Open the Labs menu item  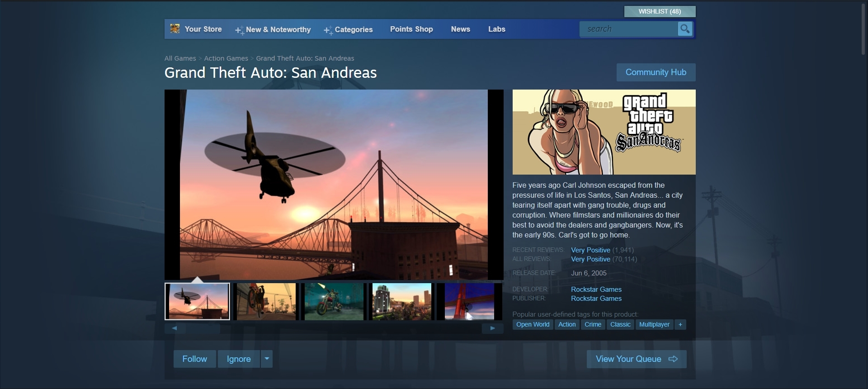[x=496, y=29]
